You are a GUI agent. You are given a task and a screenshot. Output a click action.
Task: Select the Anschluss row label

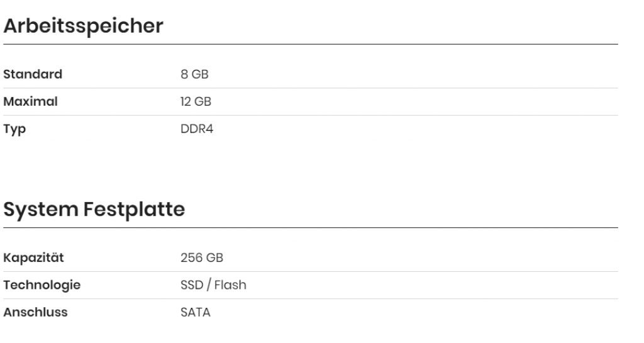point(35,312)
